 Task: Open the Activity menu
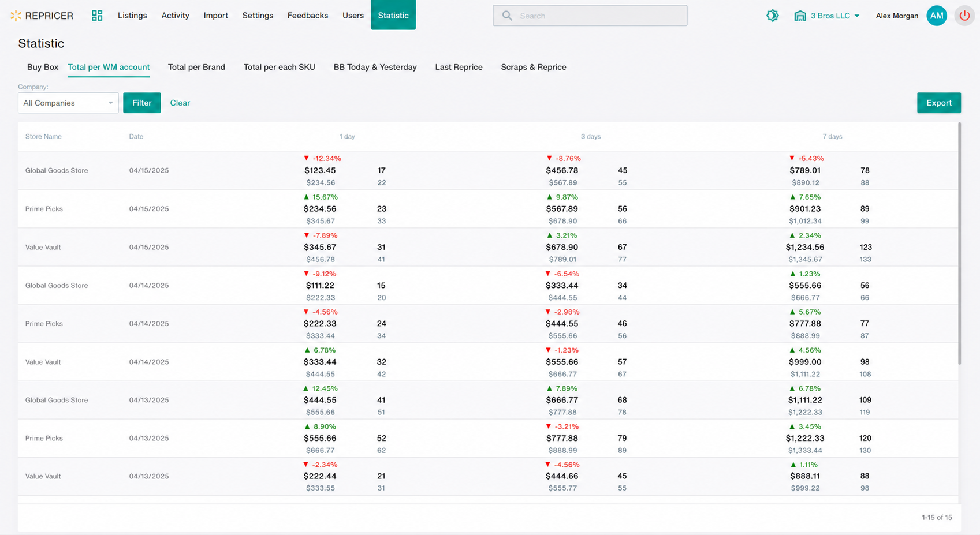(175, 16)
